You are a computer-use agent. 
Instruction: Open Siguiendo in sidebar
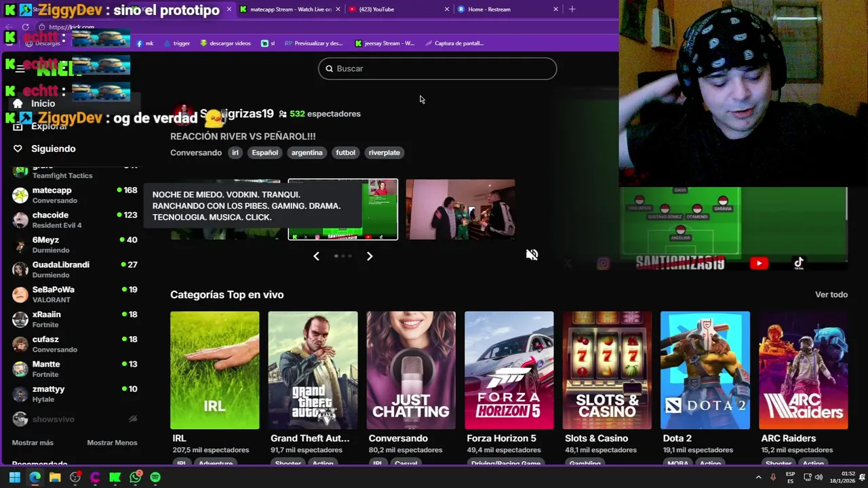pyautogui.click(x=53, y=148)
